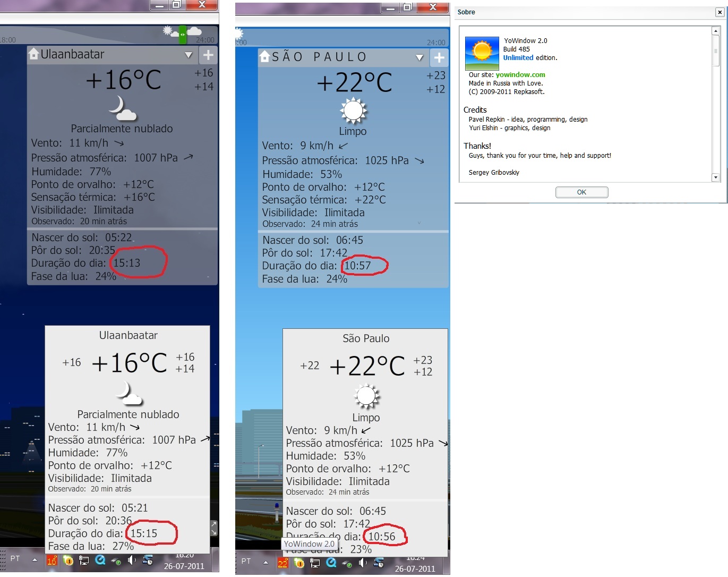Add a location with Ulaanbaatar's plus button

(x=208, y=55)
